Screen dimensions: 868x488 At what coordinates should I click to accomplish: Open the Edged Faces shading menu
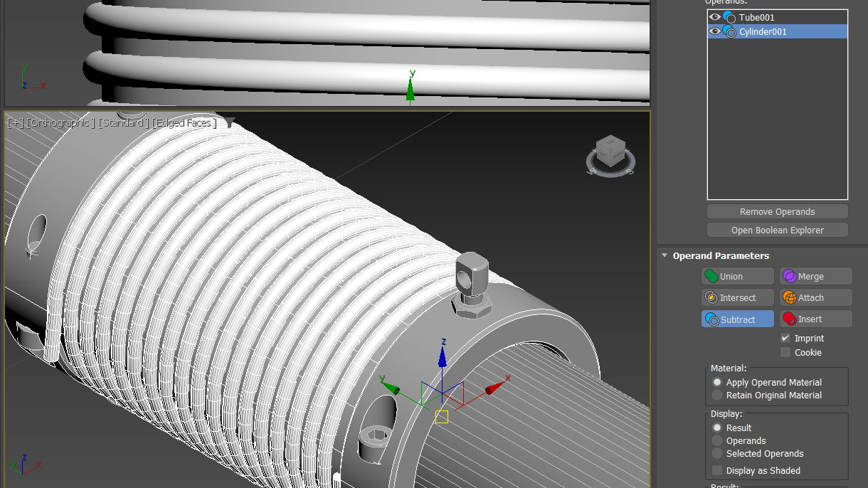click(x=184, y=122)
